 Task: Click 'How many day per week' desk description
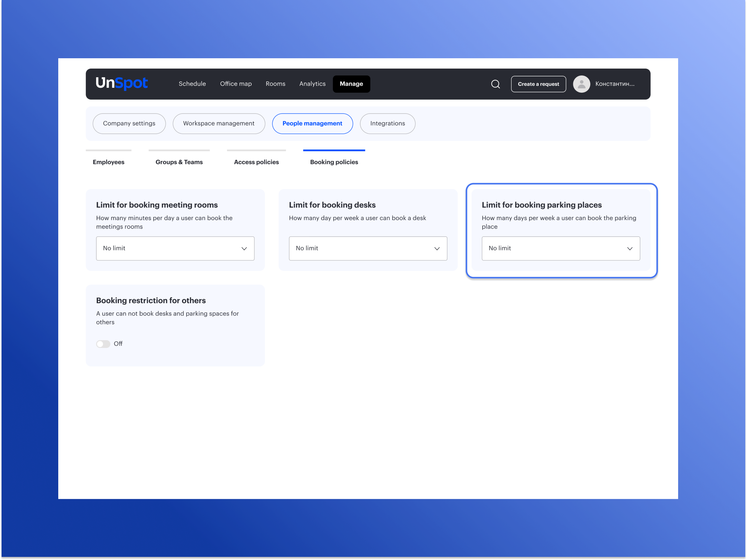[x=357, y=218]
